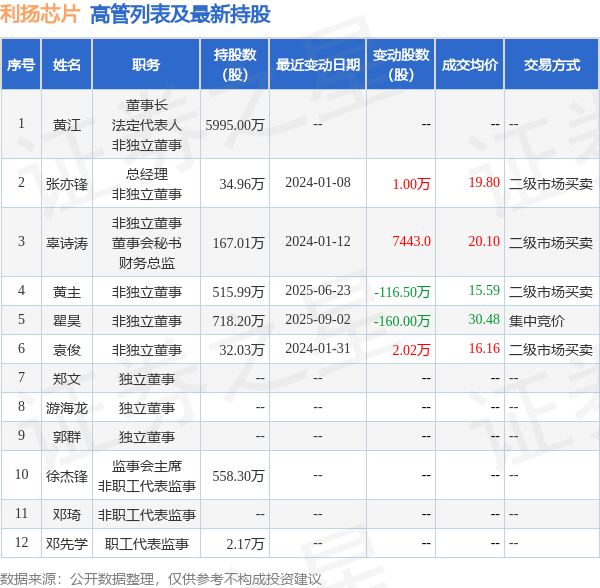This screenshot has width=600, height=588.
Task: Click 总经理 in 张亦锋's row
Action: (x=147, y=174)
